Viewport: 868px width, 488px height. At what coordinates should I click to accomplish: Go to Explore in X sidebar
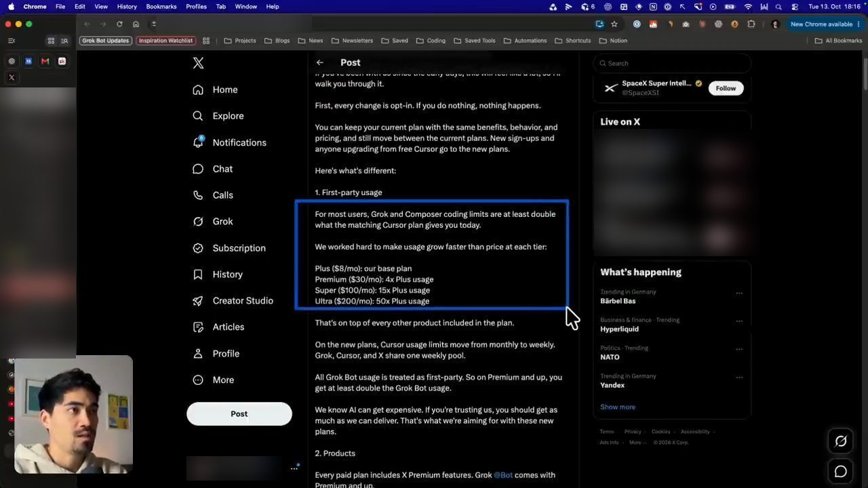(218, 116)
